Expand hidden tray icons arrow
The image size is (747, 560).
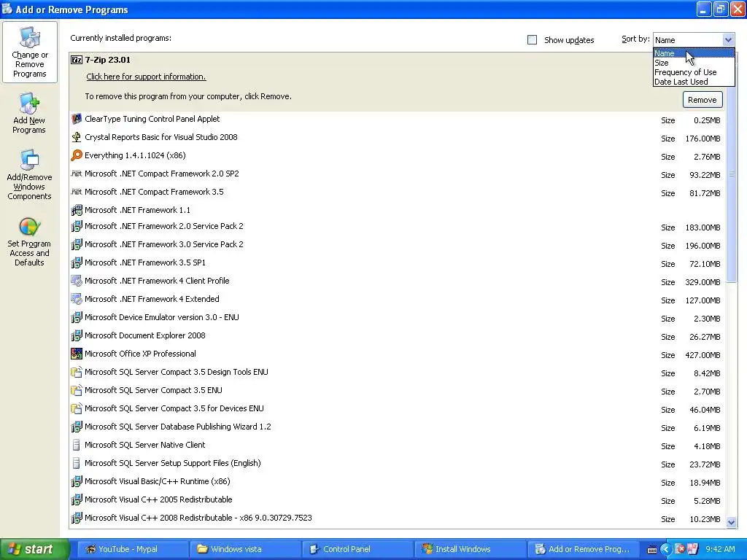pyautogui.click(x=665, y=550)
